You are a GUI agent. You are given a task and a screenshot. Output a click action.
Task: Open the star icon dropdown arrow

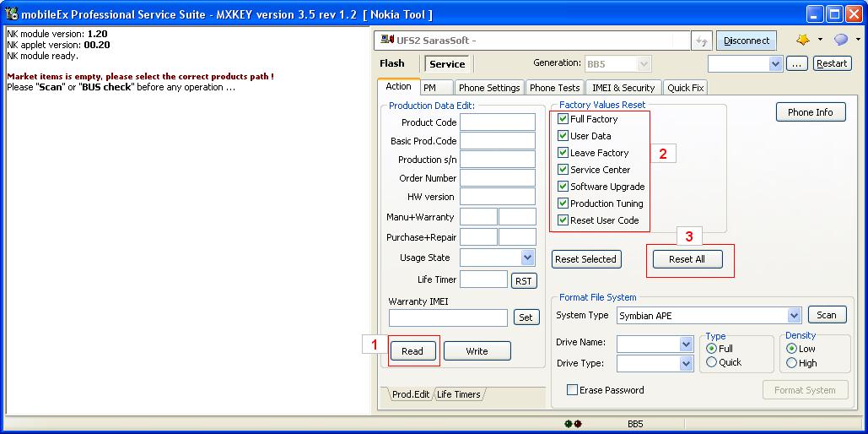coord(821,40)
